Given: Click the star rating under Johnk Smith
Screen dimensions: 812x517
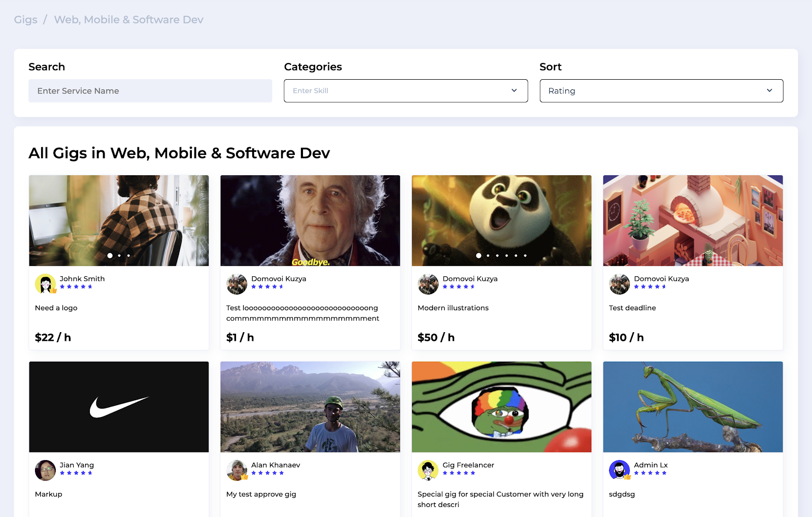Looking at the screenshot, I should coord(76,287).
